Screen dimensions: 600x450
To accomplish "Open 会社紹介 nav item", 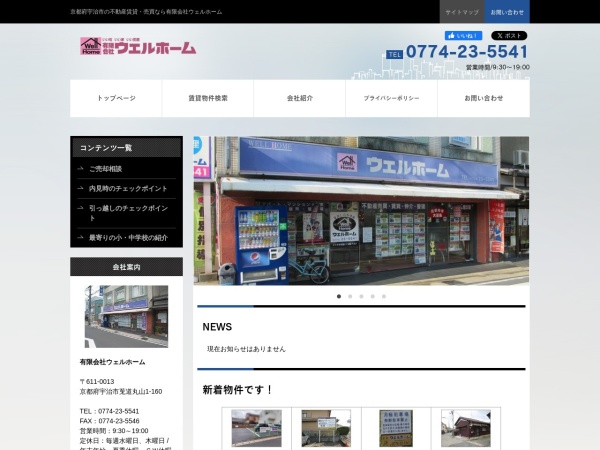I will [300, 98].
